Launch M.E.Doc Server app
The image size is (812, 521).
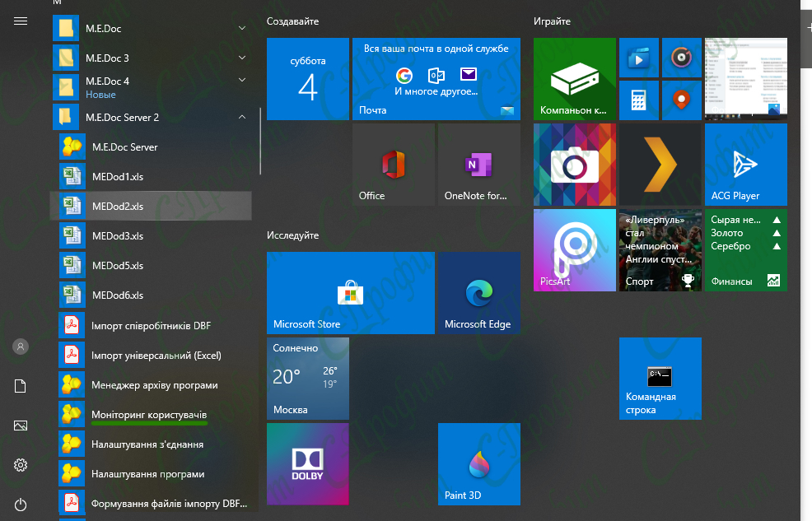point(152,147)
